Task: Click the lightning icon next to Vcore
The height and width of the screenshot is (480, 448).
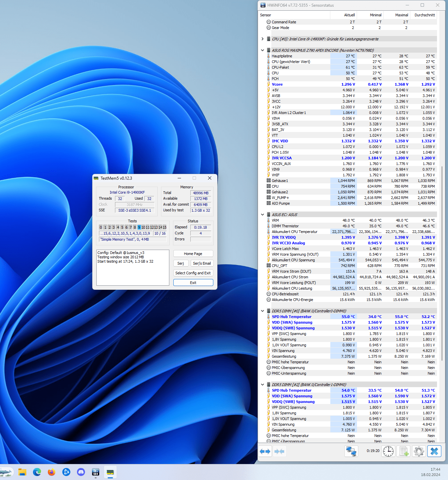Action: point(269,84)
